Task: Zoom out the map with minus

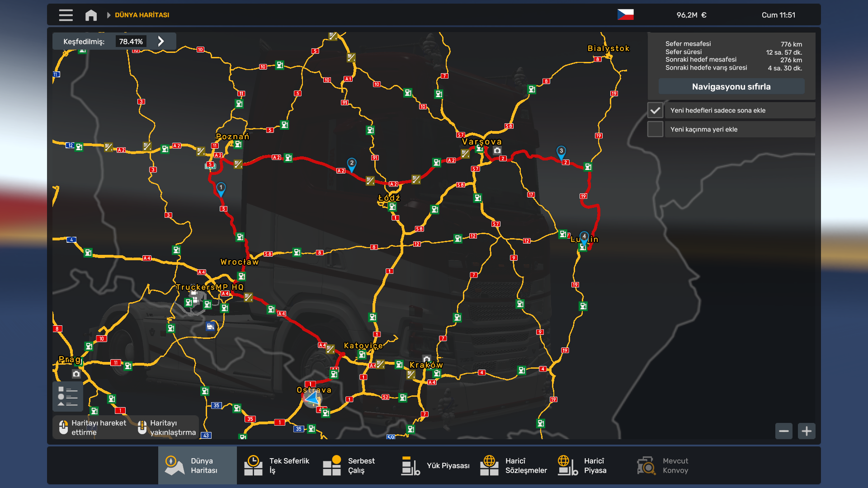Action: pos(783,431)
